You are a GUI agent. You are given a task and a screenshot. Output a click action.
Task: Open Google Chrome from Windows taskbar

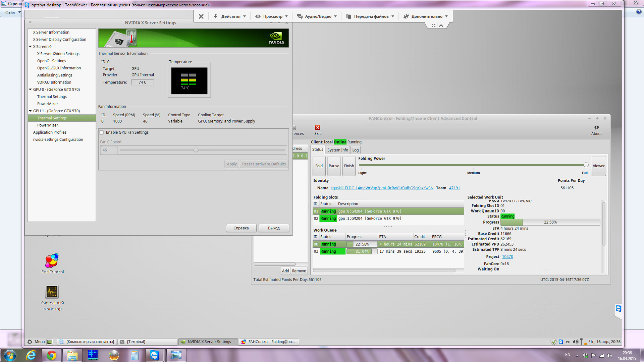pos(51,355)
